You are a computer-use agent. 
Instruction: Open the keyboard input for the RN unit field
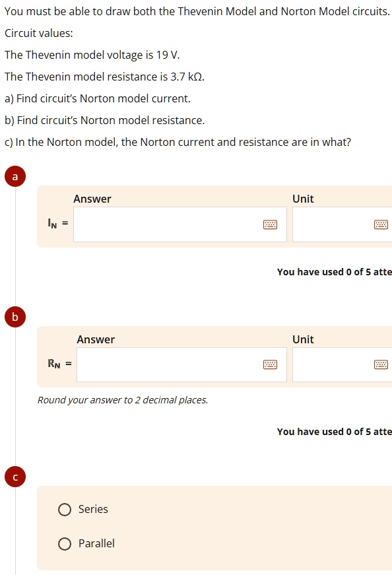(x=381, y=364)
